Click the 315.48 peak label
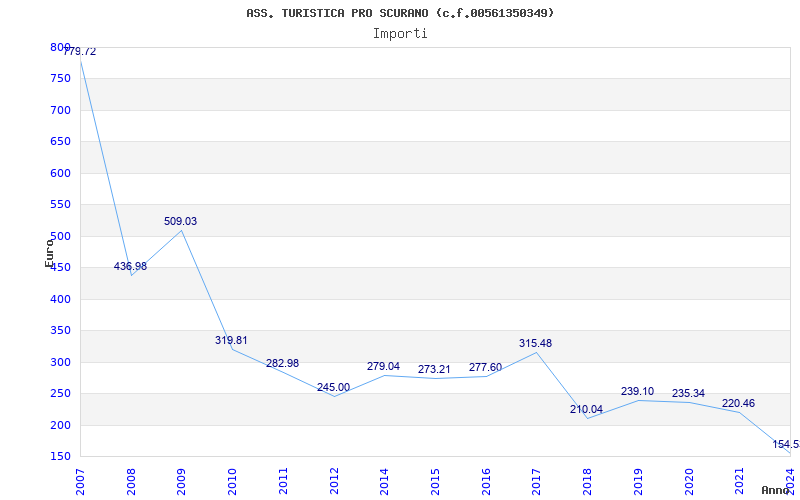 535,343
